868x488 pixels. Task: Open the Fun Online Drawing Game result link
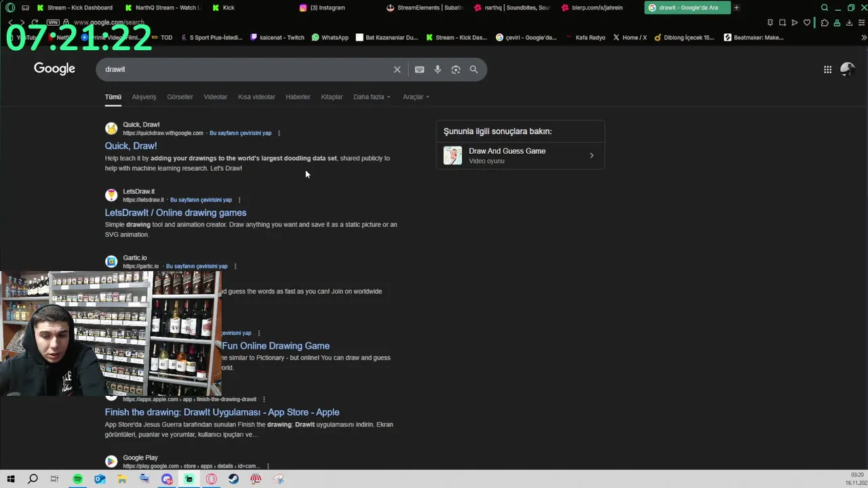point(275,346)
